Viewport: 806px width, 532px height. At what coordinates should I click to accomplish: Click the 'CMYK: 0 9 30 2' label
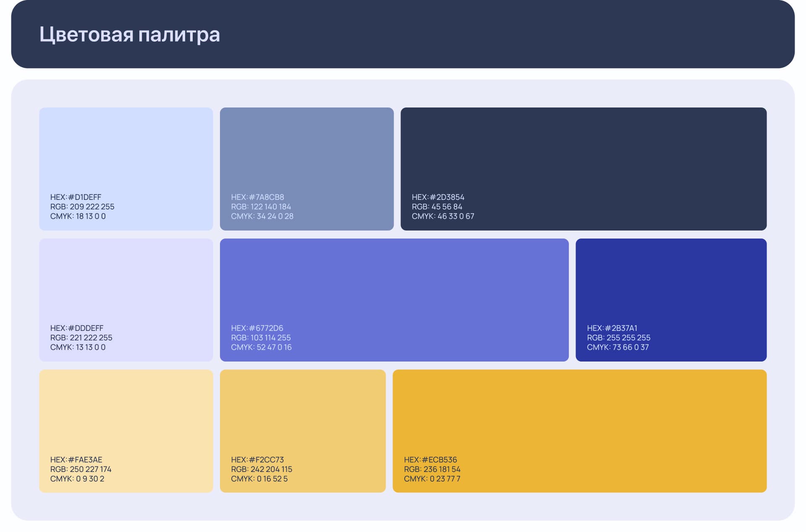(77, 479)
